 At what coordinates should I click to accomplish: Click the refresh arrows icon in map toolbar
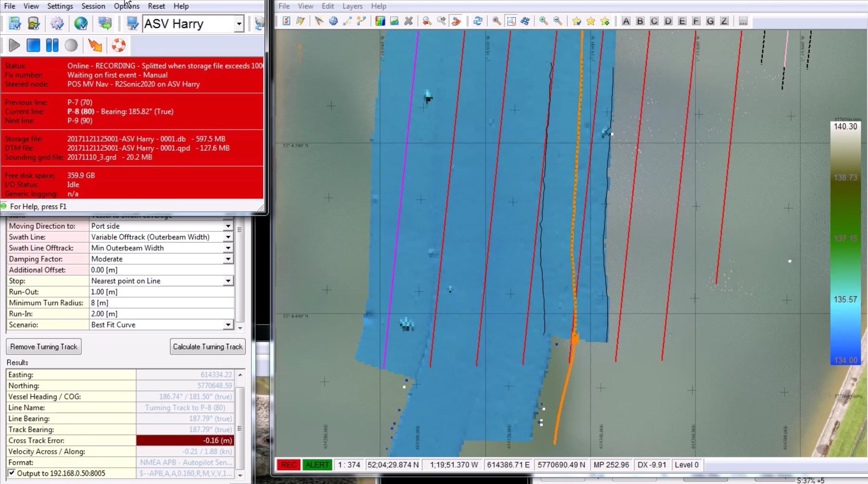click(478, 21)
